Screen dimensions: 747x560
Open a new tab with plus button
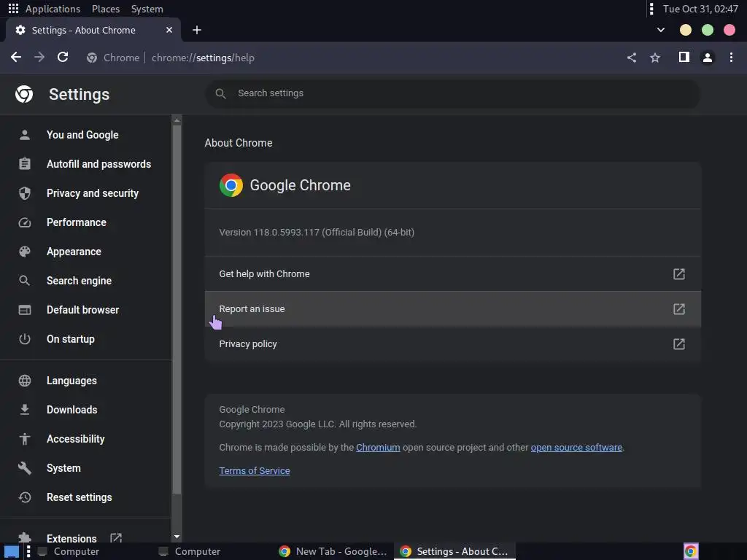click(197, 30)
